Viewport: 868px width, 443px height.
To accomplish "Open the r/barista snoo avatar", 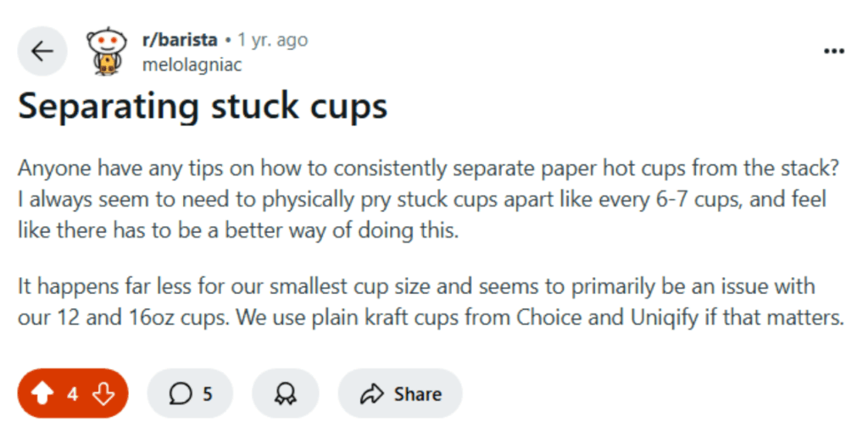I will tap(106, 51).
